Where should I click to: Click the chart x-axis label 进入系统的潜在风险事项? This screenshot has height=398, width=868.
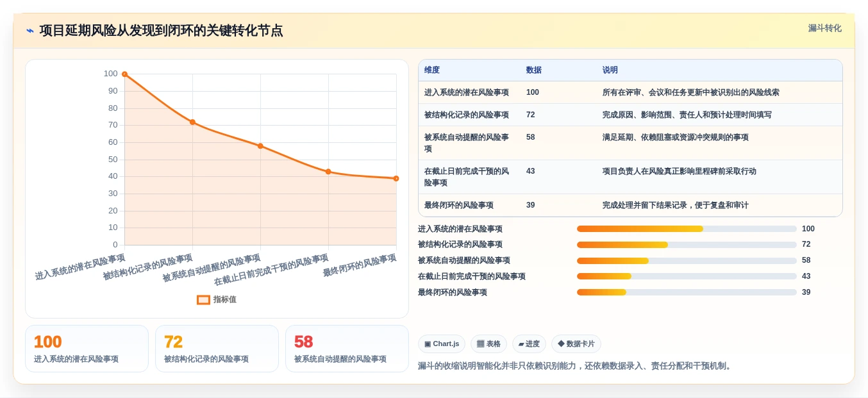point(80,267)
